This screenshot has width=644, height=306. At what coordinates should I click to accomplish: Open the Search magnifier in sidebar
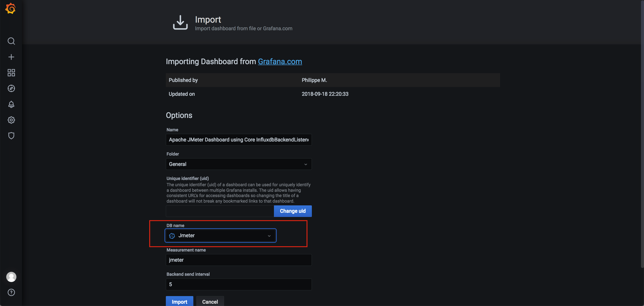11,41
